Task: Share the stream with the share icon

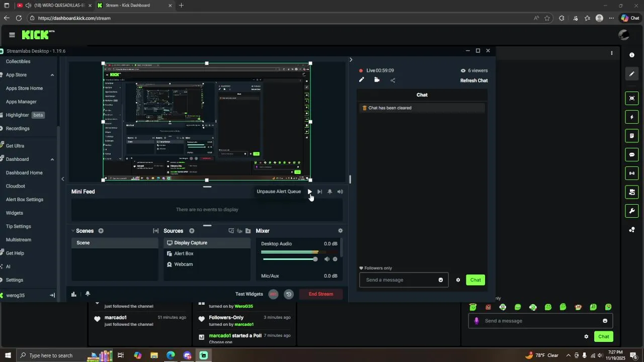Action: [393, 80]
